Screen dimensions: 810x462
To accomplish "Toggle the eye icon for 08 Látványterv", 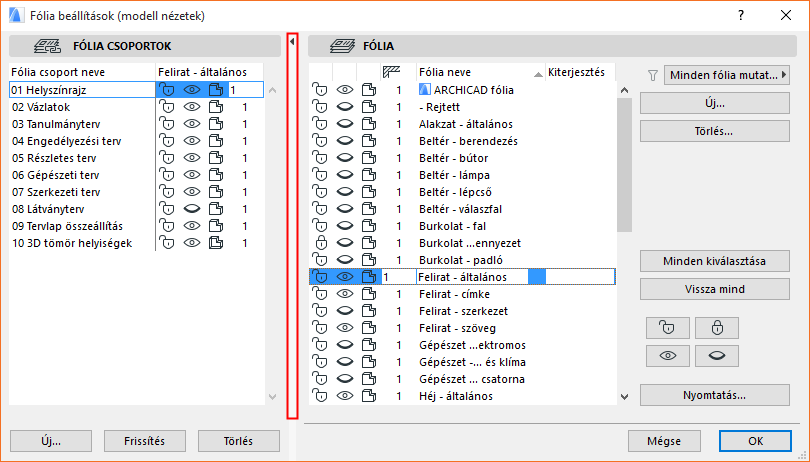I will coord(191,209).
